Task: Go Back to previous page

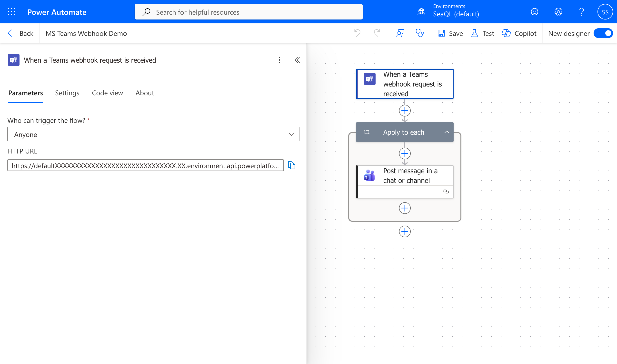Action: pyautogui.click(x=21, y=33)
